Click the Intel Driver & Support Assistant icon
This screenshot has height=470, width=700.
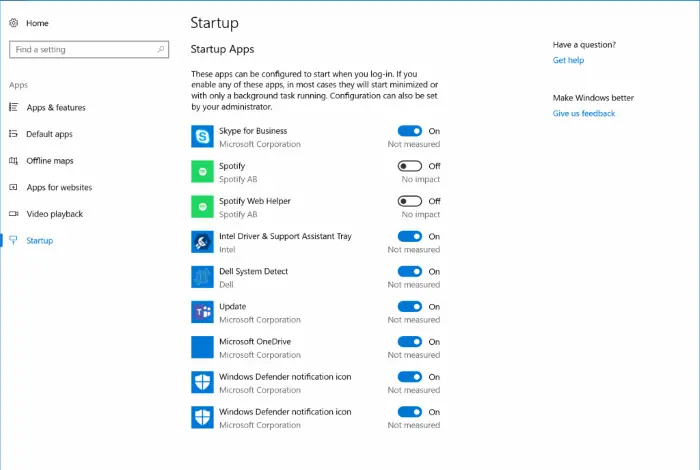point(203,242)
